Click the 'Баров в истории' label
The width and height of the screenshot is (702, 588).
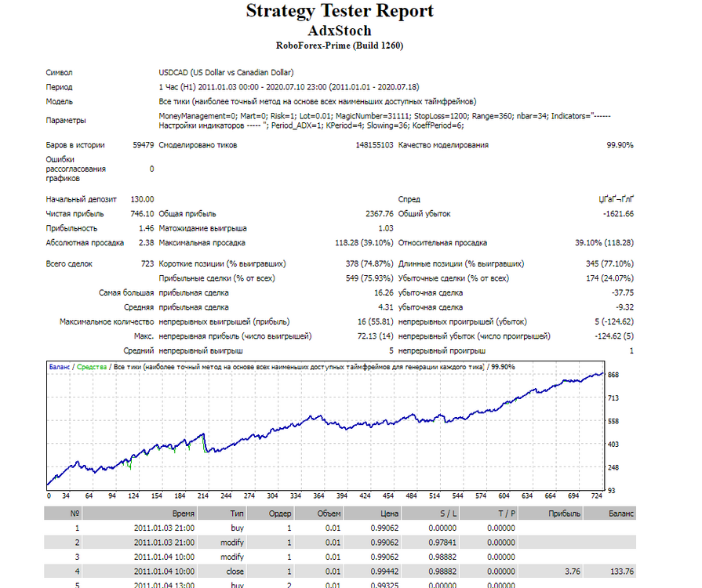[75, 145]
